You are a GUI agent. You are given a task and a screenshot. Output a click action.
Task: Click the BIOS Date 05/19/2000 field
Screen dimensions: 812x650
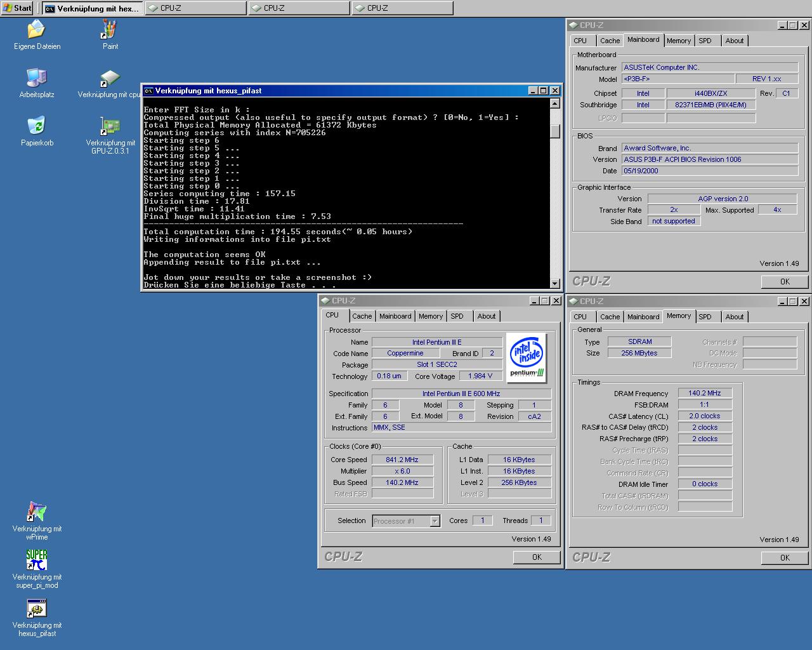tap(710, 171)
